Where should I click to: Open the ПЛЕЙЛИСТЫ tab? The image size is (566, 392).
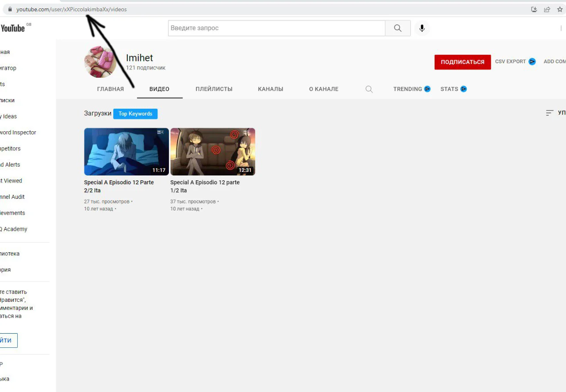coord(214,89)
